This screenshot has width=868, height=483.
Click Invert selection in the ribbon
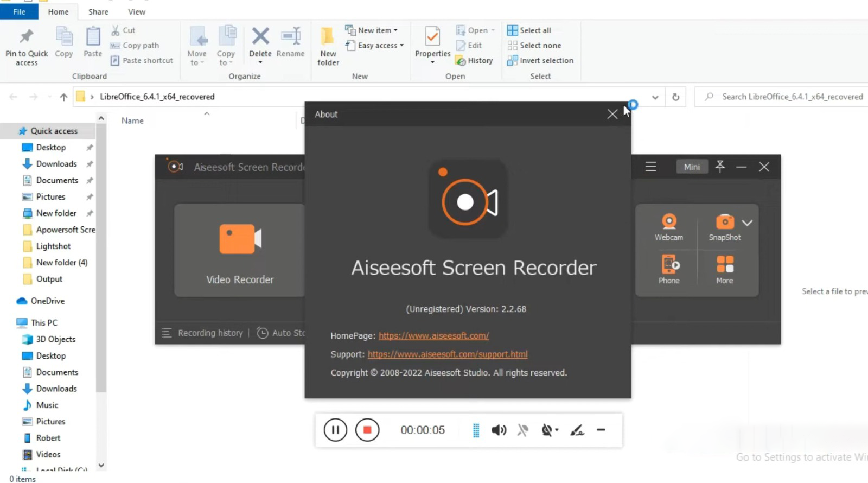click(x=540, y=61)
